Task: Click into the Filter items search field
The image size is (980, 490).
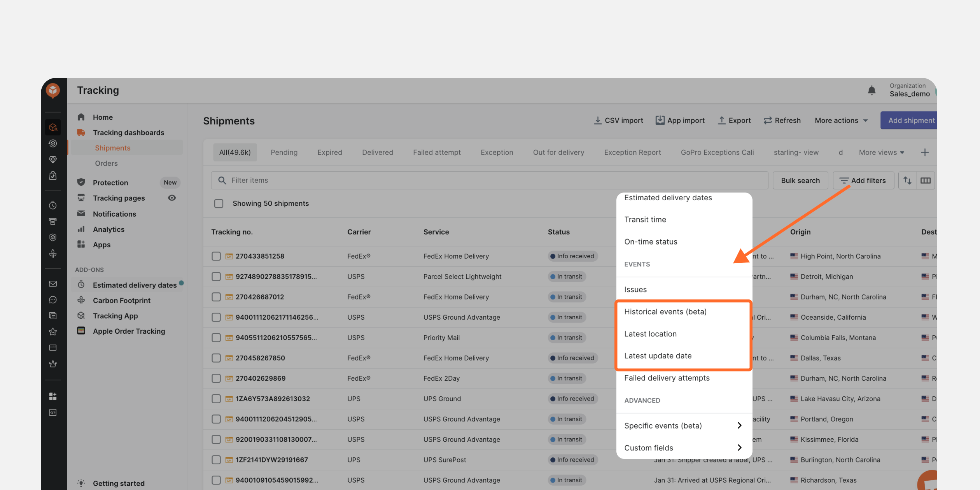Action: tap(490, 180)
